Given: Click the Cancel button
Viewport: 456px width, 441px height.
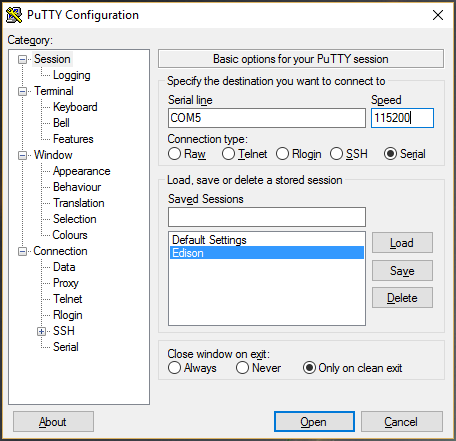Looking at the screenshot, I should click(x=402, y=422).
